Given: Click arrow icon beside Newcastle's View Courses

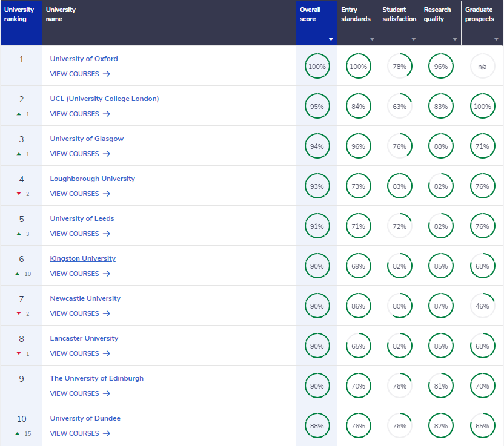Looking at the screenshot, I should tap(107, 313).
